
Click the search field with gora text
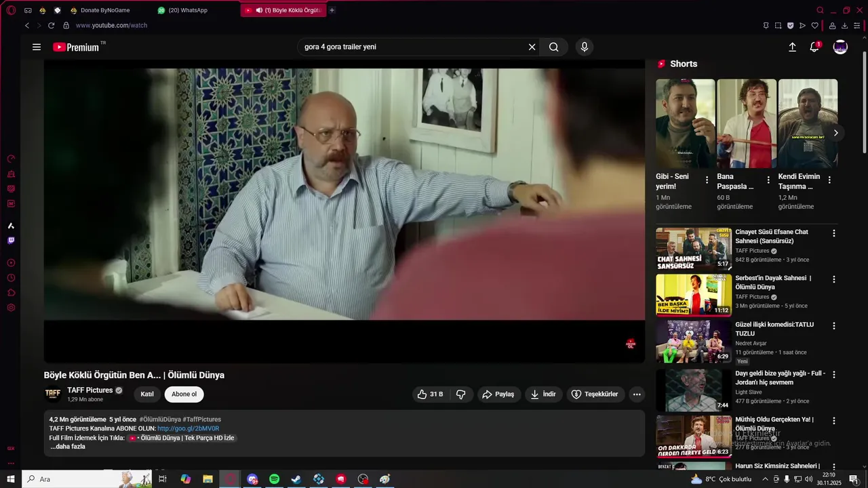414,47
